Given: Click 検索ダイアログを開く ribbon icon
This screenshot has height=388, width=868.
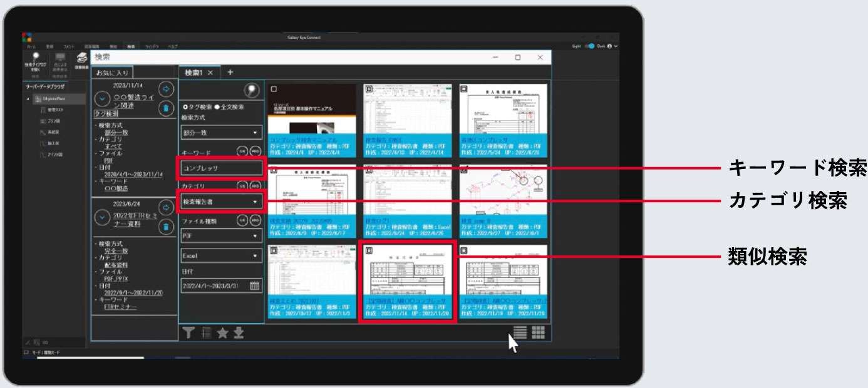Looking at the screenshot, I should [36, 60].
